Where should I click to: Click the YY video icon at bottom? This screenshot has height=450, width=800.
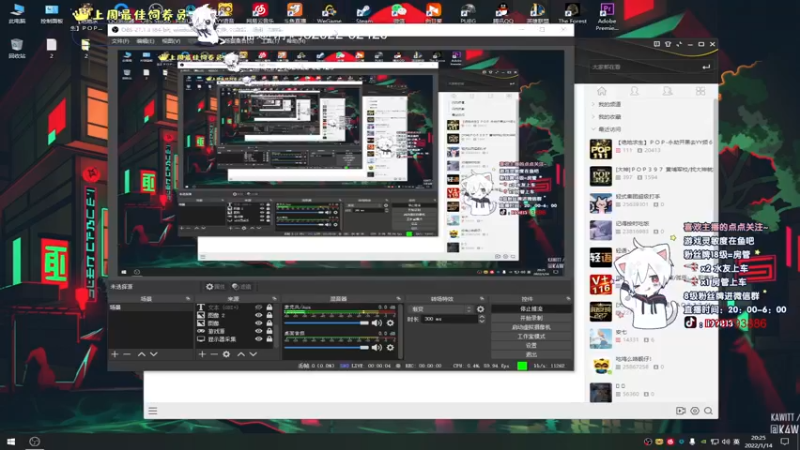(681, 411)
